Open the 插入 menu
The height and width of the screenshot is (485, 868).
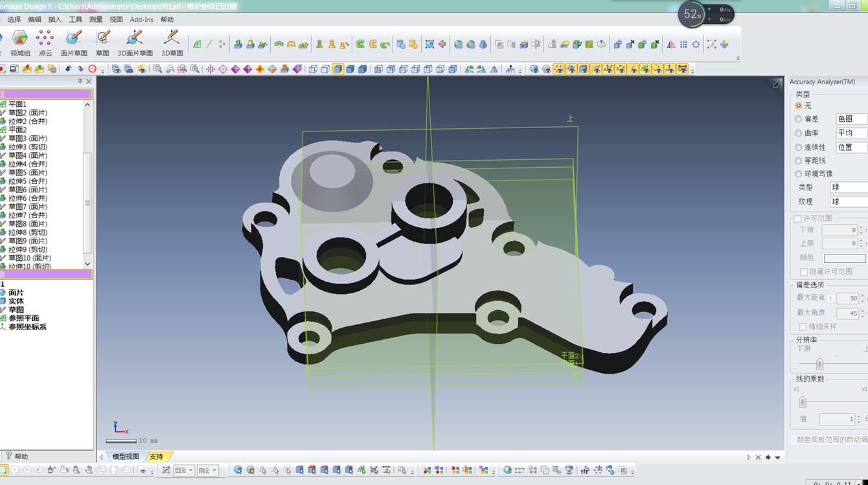[55, 19]
